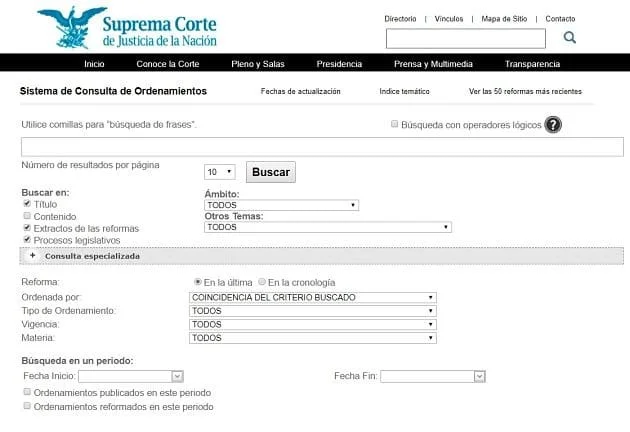
Task: Click the Suprema Corte logo
Action: [x=126, y=28]
